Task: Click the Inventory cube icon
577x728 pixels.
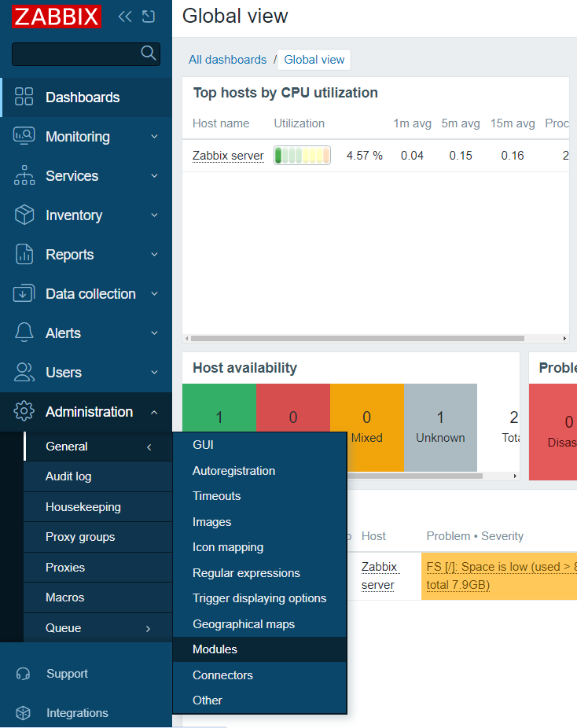Action: pyautogui.click(x=24, y=215)
